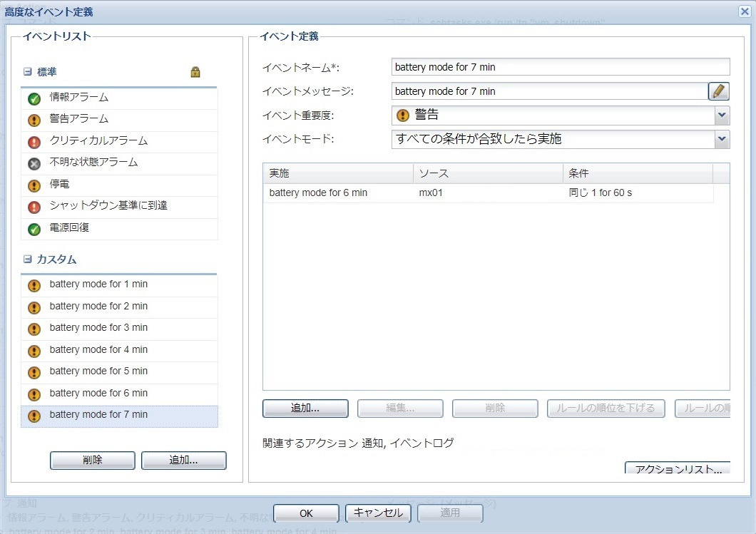Click the pencil edit icon beside event message
Screen dimensions: 756x534
(x=719, y=91)
